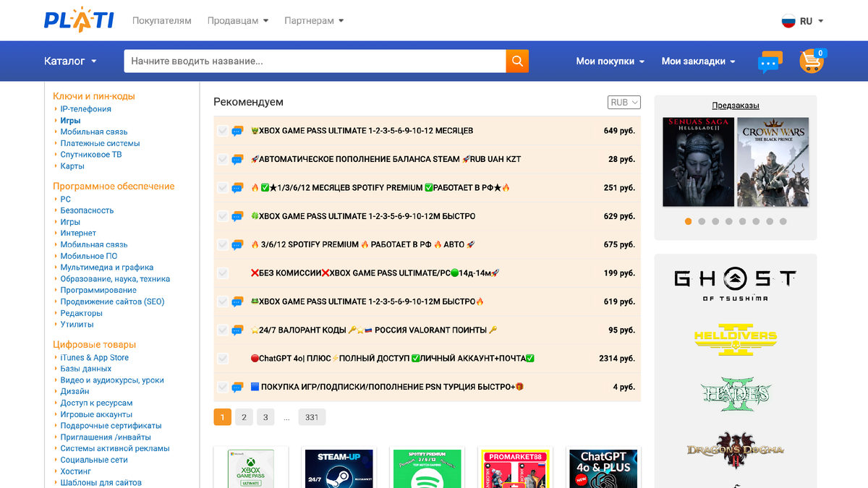Tick checkbox for Steam balance top-up item
The width and height of the screenshot is (868, 488).
pos(223,159)
